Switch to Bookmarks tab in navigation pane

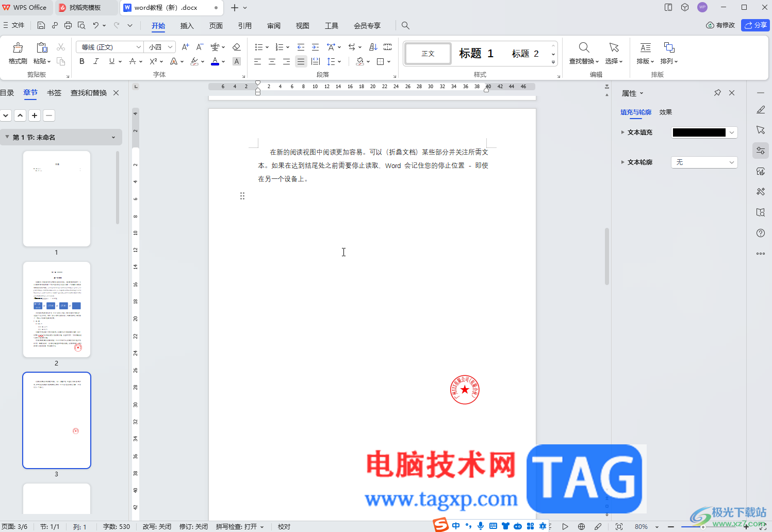pos(54,93)
